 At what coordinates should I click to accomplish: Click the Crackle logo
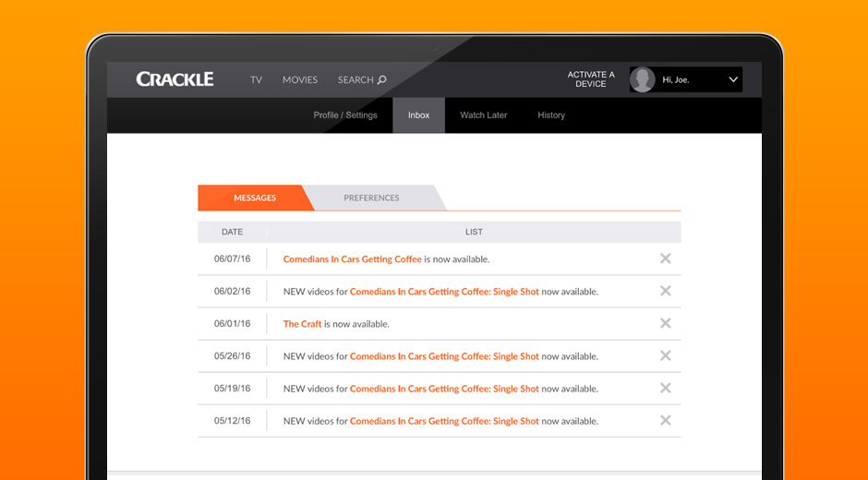[x=175, y=79]
